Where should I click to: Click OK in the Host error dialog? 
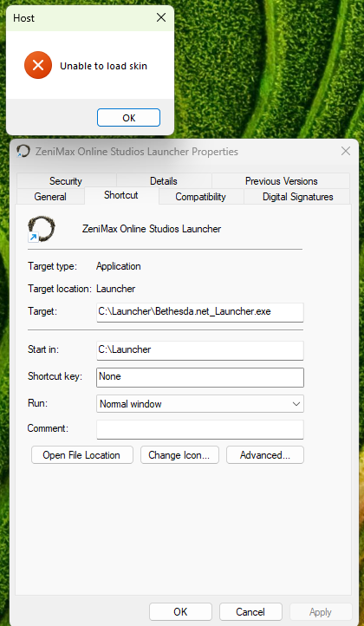tap(128, 118)
